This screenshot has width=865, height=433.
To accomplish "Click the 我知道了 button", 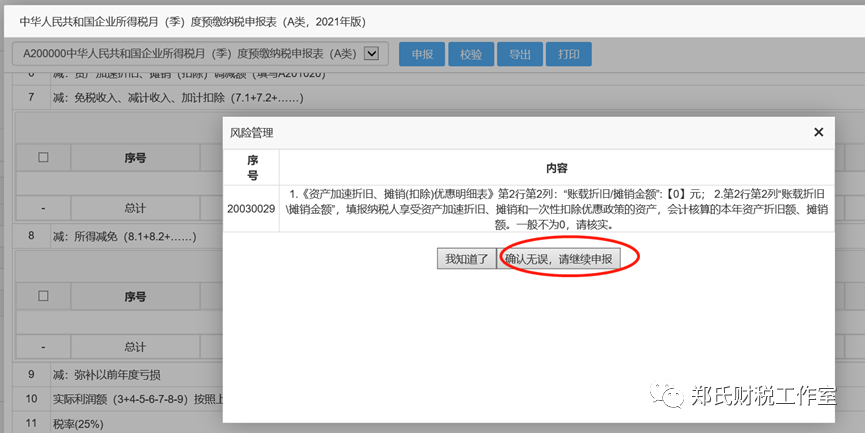I will 467,259.
